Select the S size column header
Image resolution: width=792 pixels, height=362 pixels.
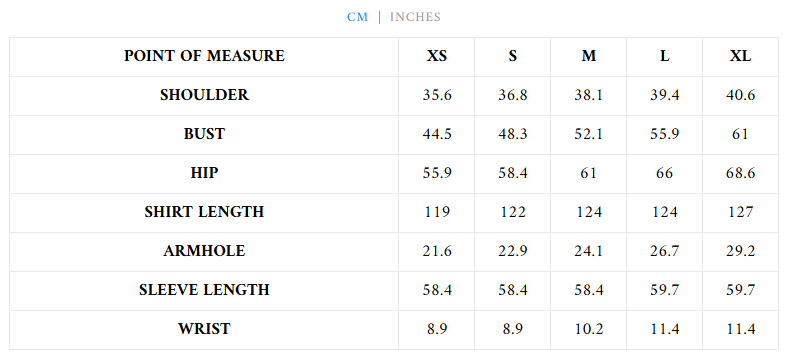pos(513,56)
